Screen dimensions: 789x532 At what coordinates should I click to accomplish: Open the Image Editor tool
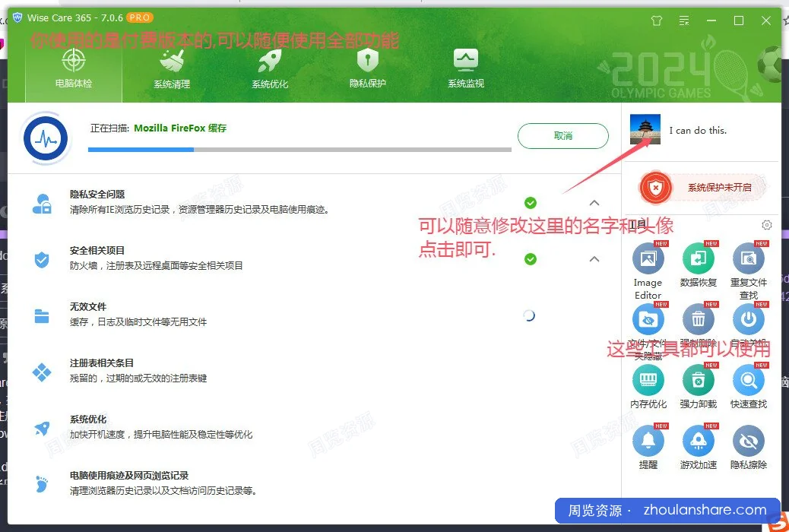coord(648,258)
